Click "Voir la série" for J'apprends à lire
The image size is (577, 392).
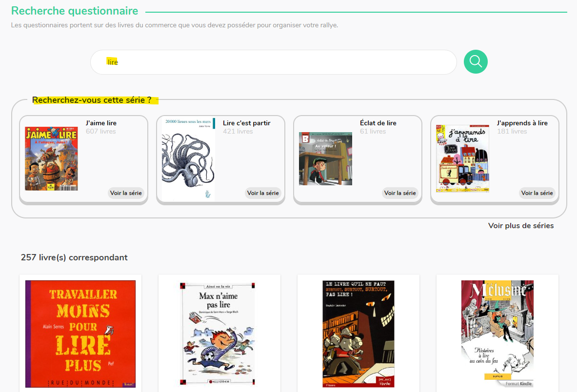click(537, 193)
